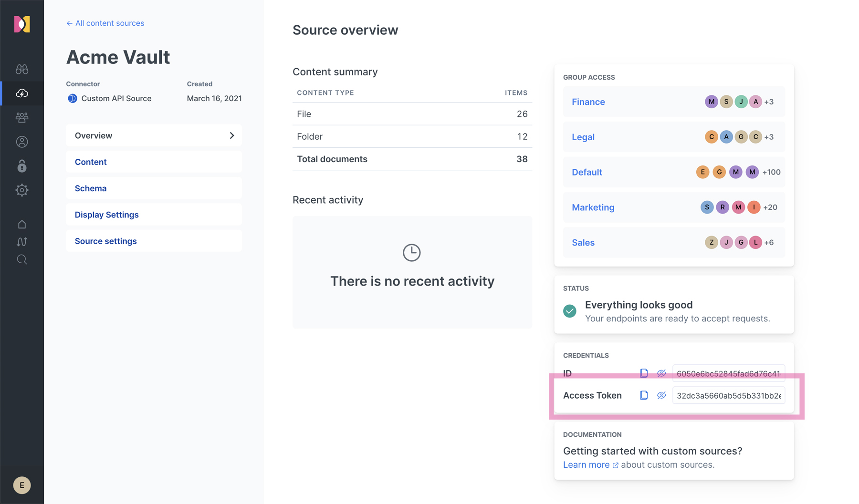Go to the Schema section
Image resolution: width=859 pixels, height=504 pixels.
click(91, 188)
